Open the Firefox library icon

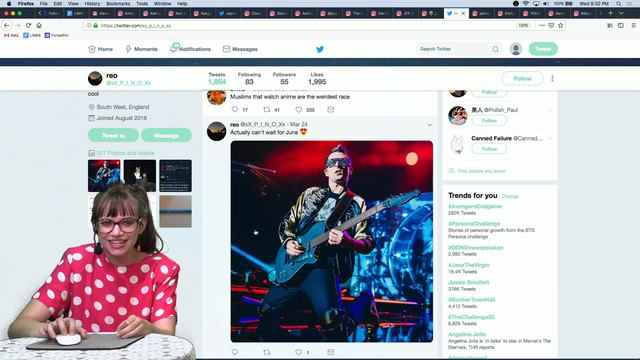[x=610, y=25]
